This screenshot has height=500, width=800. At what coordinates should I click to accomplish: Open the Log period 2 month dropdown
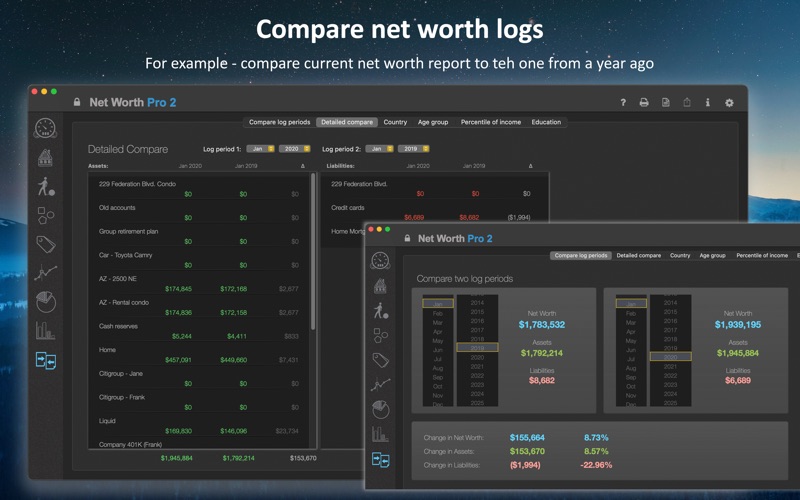coord(380,149)
